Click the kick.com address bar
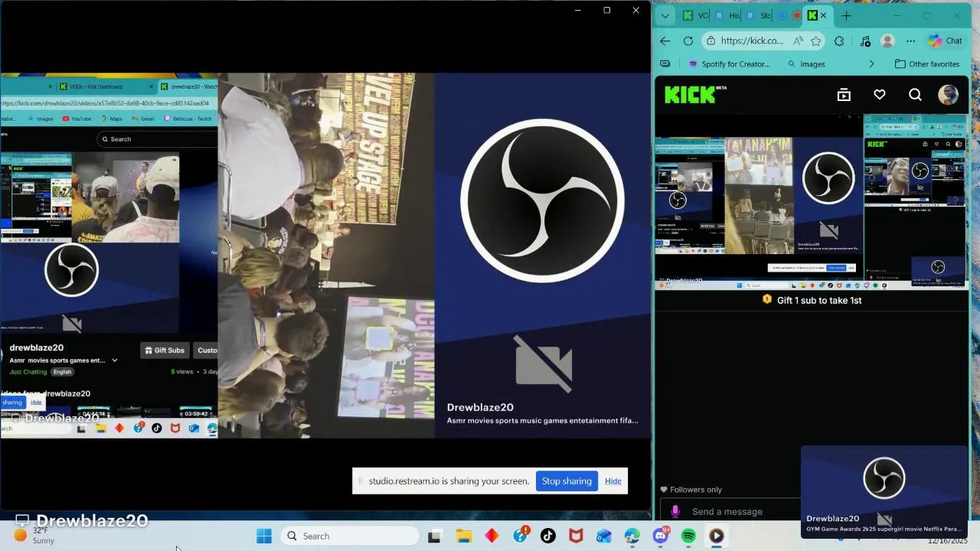 pos(752,41)
